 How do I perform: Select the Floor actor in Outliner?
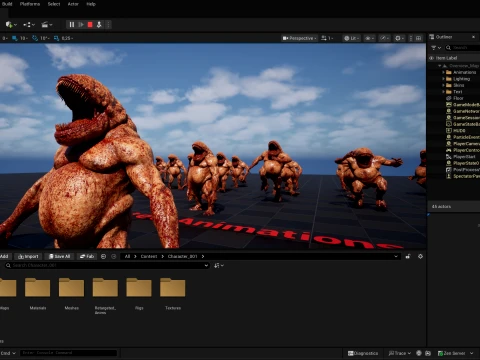click(x=458, y=98)
